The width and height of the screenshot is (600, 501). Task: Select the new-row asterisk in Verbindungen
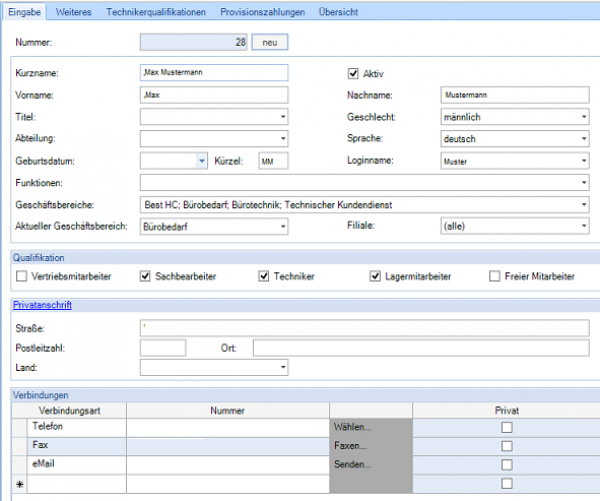pyautogui.click(x=18, y=484)
